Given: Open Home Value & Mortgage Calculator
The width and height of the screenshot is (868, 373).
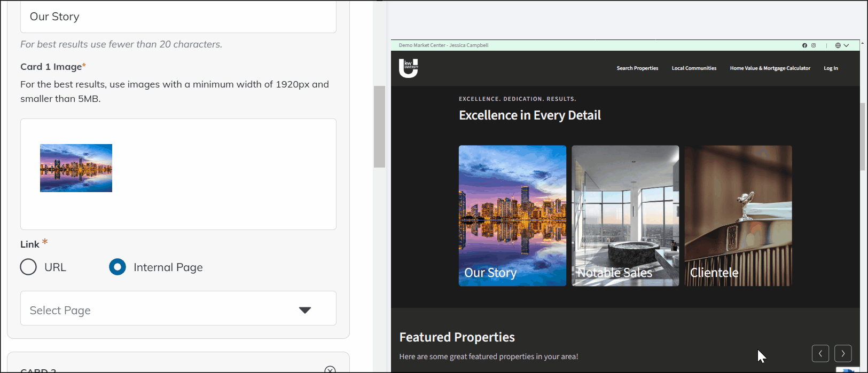Looking at the screenshot, I should [x=770, y=68].
